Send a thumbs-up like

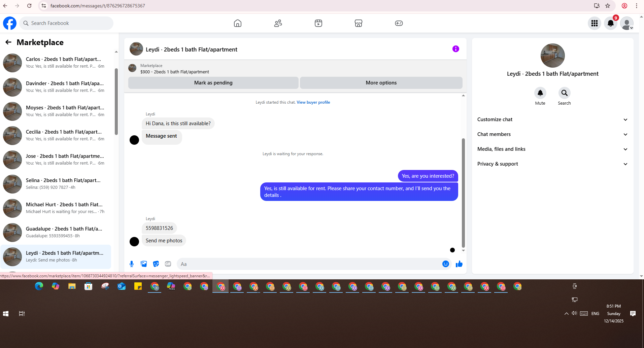tap(459, 264)
